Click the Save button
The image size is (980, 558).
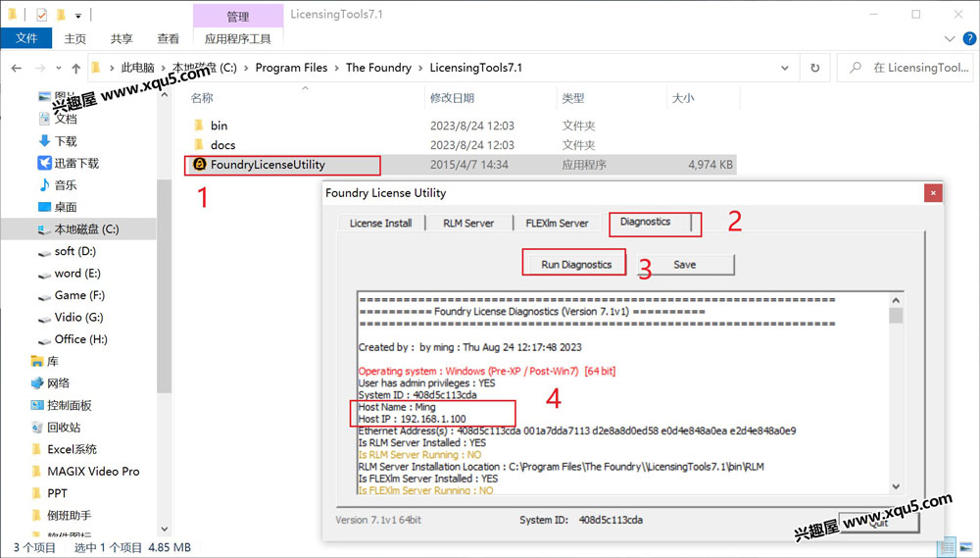pyautogui.click(x=685, y=265)
